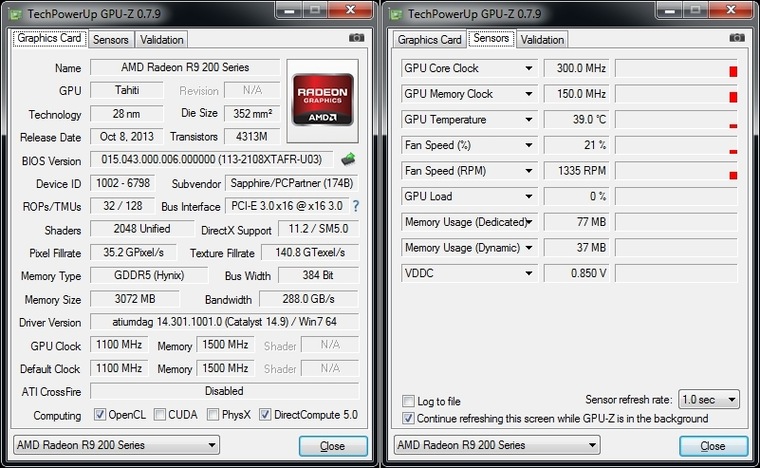Click the 288.0 GB/s bandwidth value
The width and height of the screenshot is (760, 468).
pyautogui.click(x=309, y=299)
